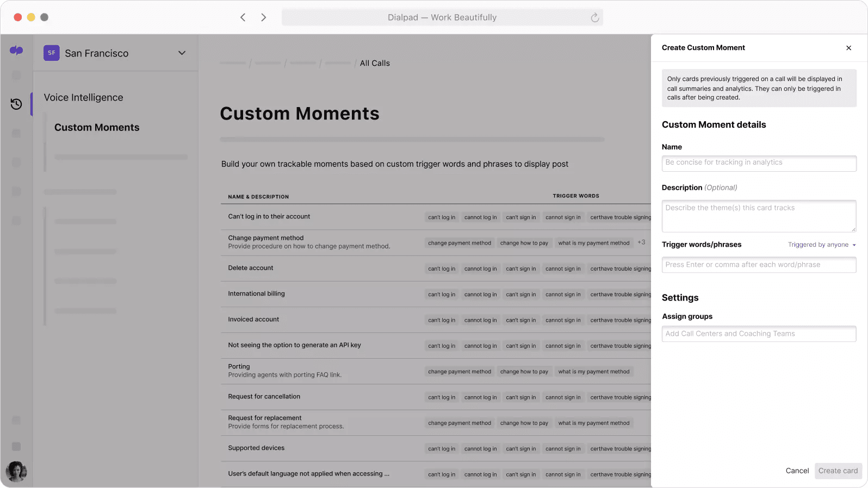868x488 pixels.
Task: Open the Voice Intelligence section
Action: (83, 97)
